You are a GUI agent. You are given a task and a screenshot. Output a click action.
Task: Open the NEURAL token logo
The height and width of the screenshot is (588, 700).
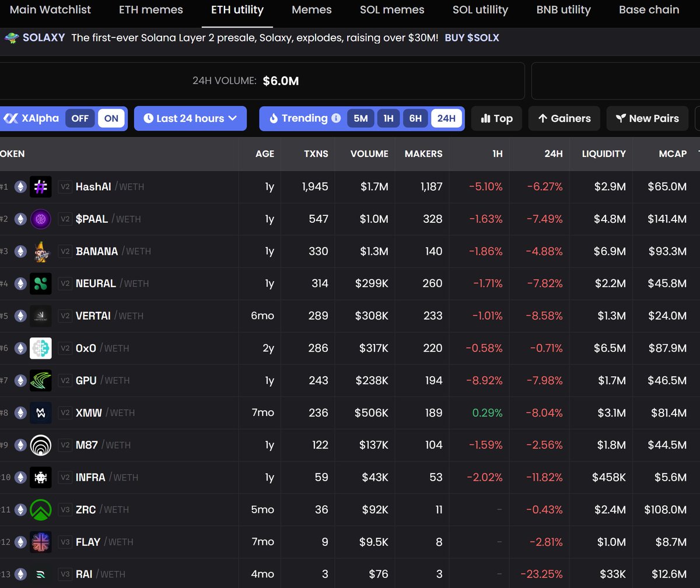tap(41, 283)
